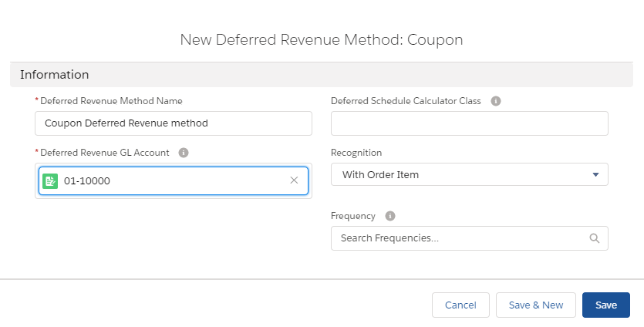
Task: Click the Save & New button
Action: coord(536,305)
